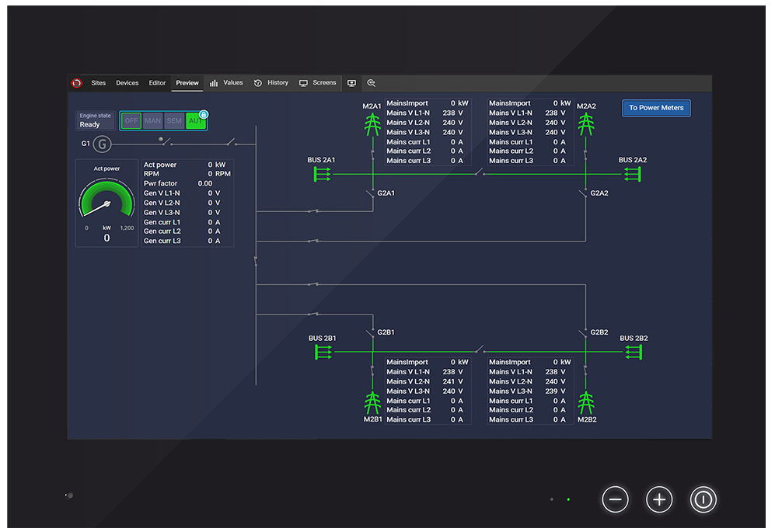Click the lock badge on the AUT button
The image size is (775, 532).
tap(202, 113)
